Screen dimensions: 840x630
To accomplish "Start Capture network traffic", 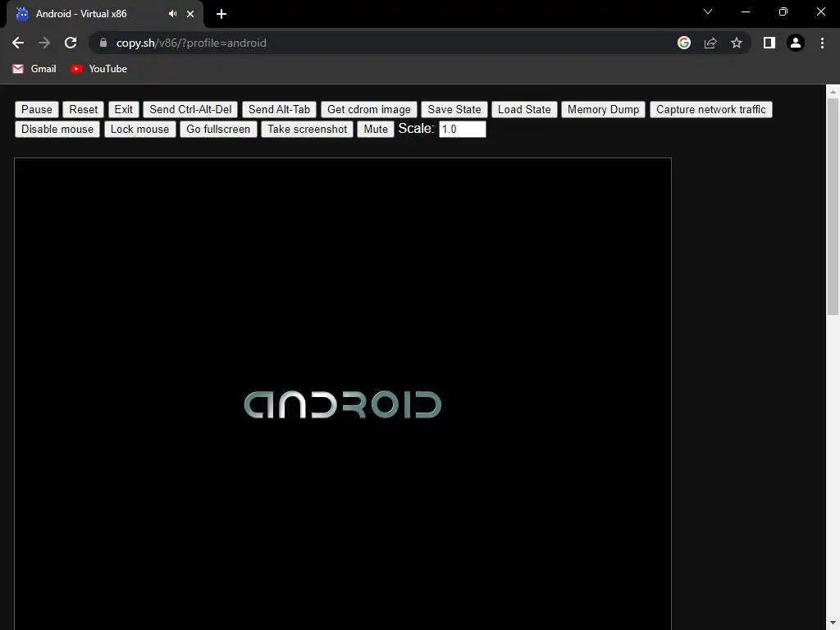I will pyautogui.click(x=711, y=109).
